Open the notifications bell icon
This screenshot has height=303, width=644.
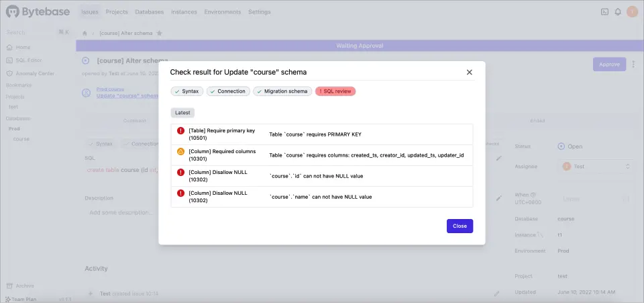click(x=617, y=12)
